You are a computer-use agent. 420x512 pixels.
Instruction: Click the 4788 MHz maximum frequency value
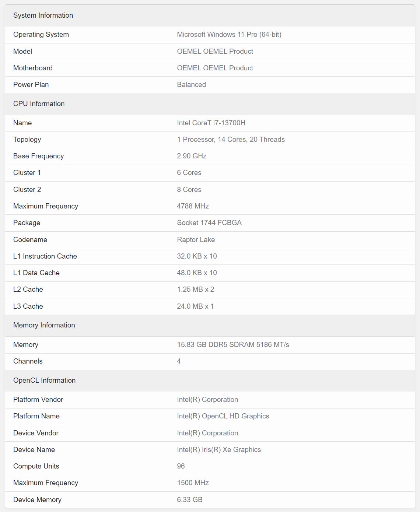[193, 206]
